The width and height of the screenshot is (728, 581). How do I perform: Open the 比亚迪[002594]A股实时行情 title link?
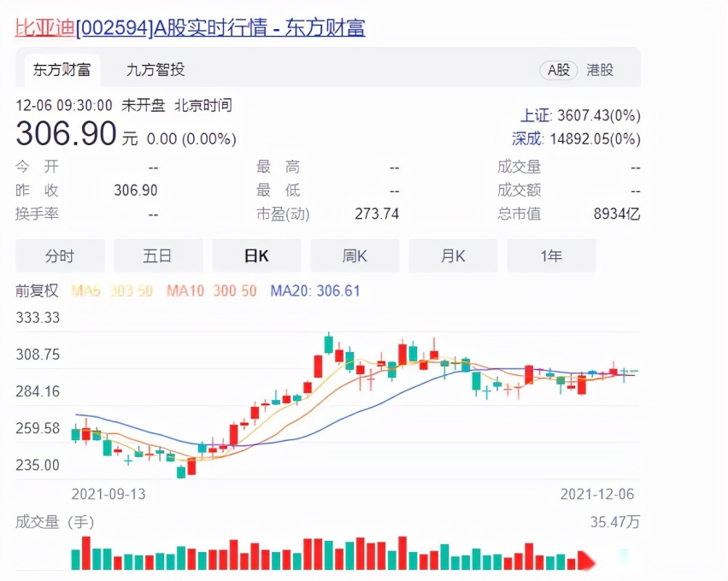(x=191, y=28)
